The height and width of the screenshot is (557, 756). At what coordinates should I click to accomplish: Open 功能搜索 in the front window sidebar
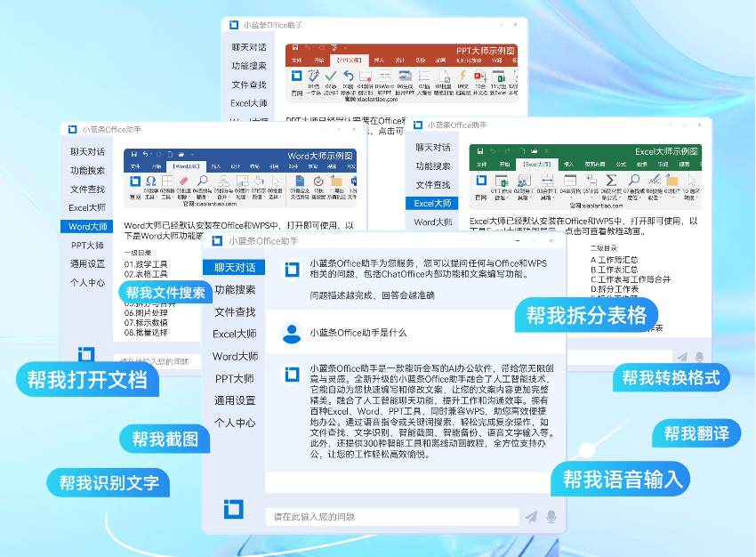(234, 290)
